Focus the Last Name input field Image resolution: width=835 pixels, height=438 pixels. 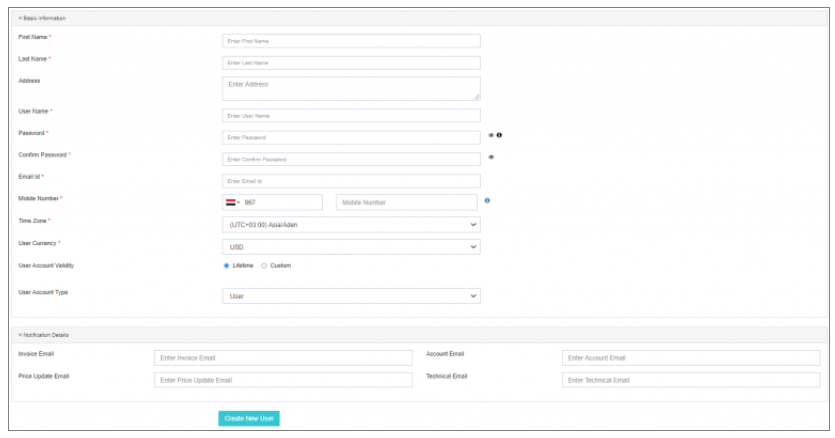pos(351,63)
